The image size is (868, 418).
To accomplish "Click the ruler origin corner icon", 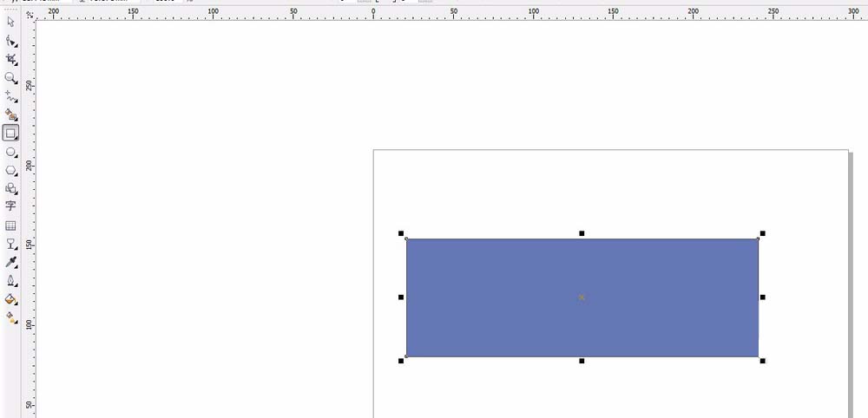I will (30, 15).
